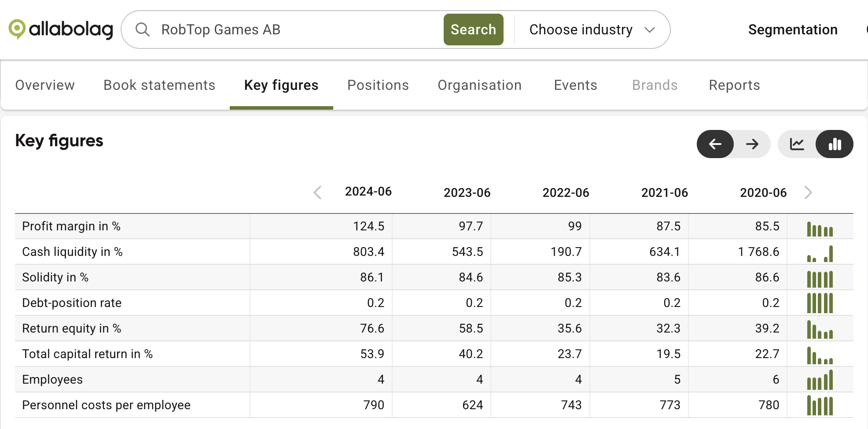Click the right chevron after 2020-06
The width and height of the screenshot is (868, 429).
tap(808, 192)
